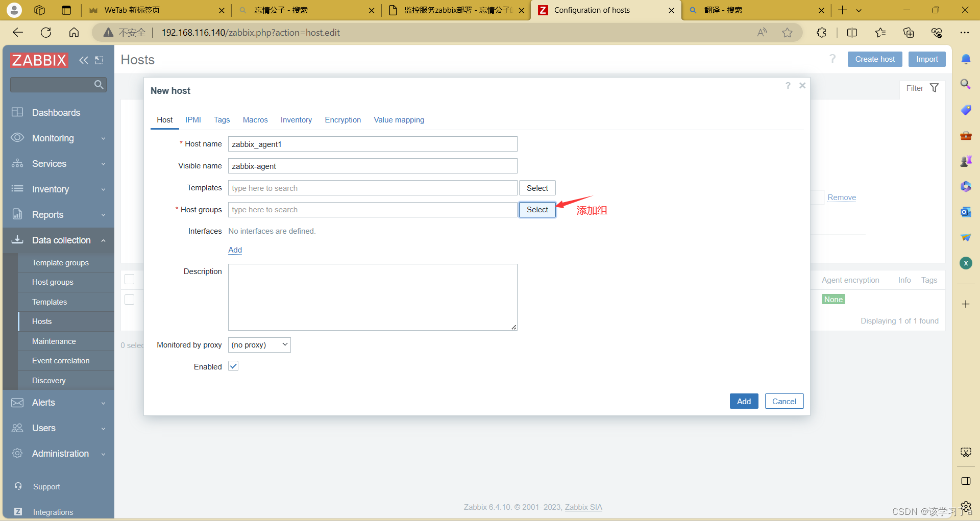Click the Host name input field
Viewport: 980px width, 521px height.
pos(373,144)
